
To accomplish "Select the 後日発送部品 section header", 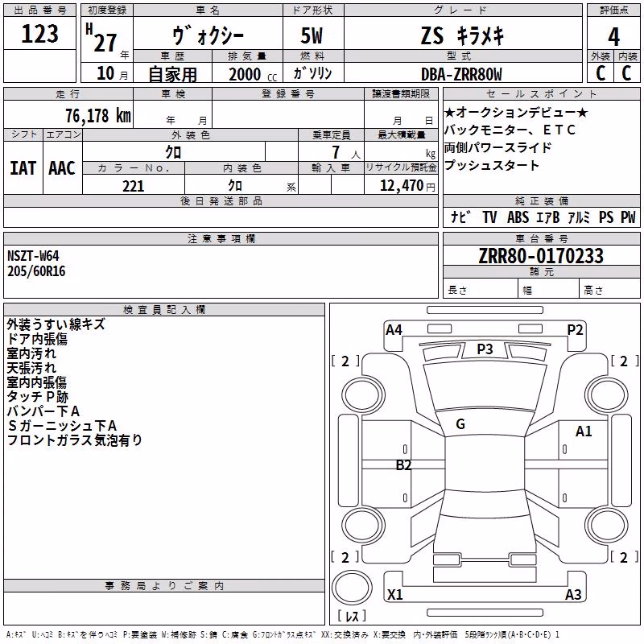I will tap(221, 200).
